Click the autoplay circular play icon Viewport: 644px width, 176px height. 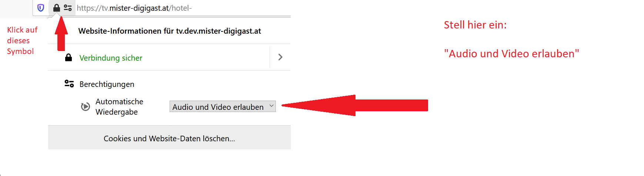pyautogui.click(x=86, y=106)
